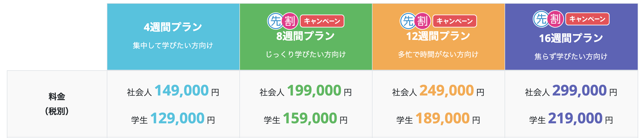Viewport: 644px width, 138px height.
Task: Click the 社会人 199,000 円 price
Action: [x=306, y=91]
